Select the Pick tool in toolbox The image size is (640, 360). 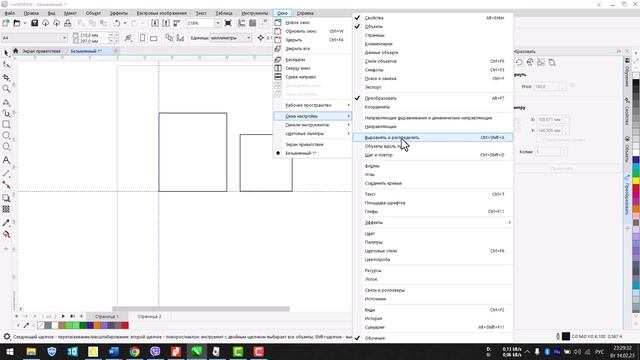(6, 53)
